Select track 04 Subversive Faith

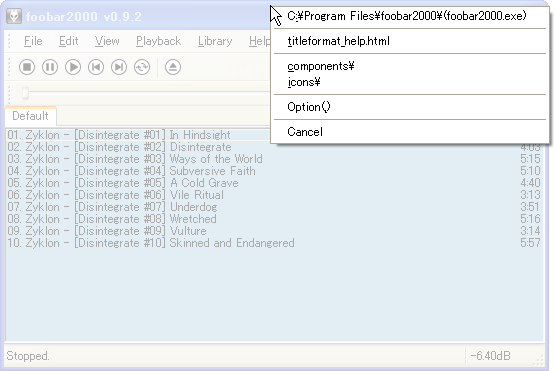(x=274, y=171)
